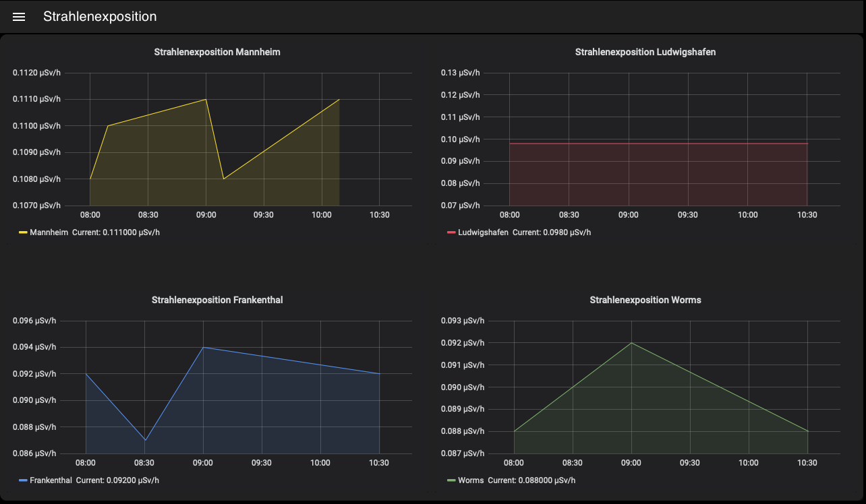Click the Strahlenexposition Worms panel title
Viewport: 866px width, 504px height.
click(645, 300)
